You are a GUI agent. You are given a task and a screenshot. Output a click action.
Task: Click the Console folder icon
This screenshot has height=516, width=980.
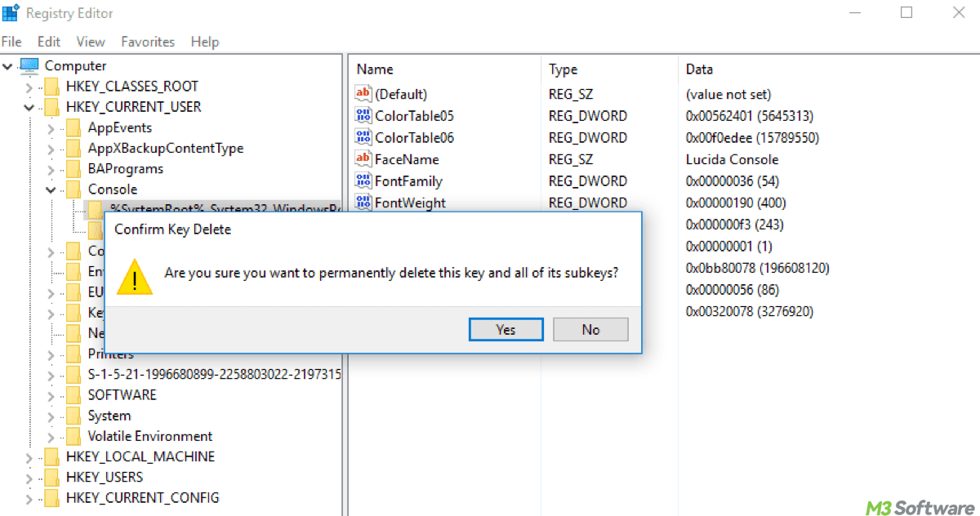73,189
